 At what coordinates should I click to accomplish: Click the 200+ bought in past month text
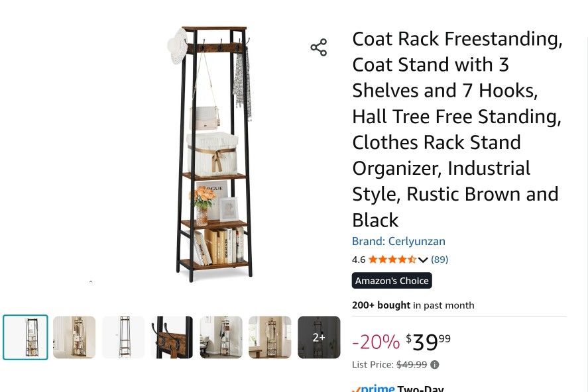[x=412, y=305]
